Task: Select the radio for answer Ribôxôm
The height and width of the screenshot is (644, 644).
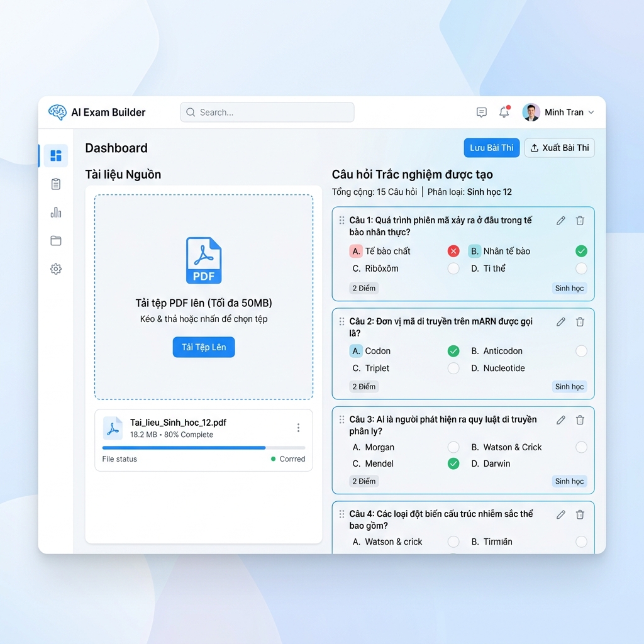Action: coord(453,269)
